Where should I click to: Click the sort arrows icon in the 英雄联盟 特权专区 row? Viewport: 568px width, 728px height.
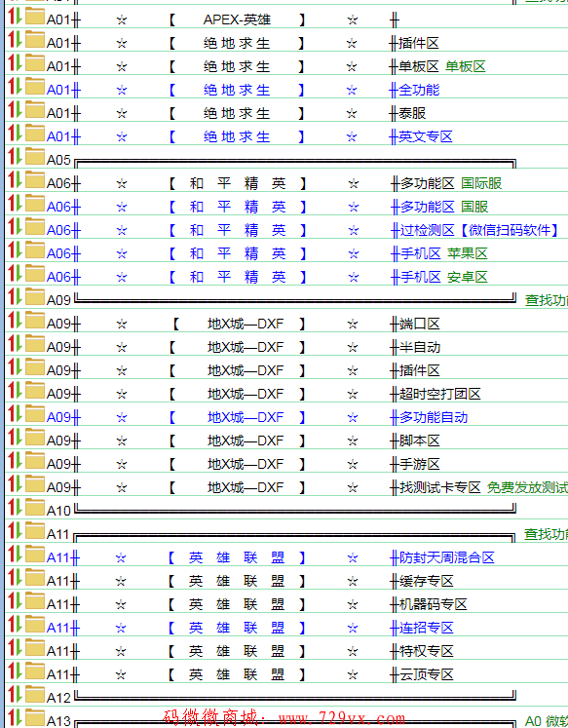click(15, 647)
